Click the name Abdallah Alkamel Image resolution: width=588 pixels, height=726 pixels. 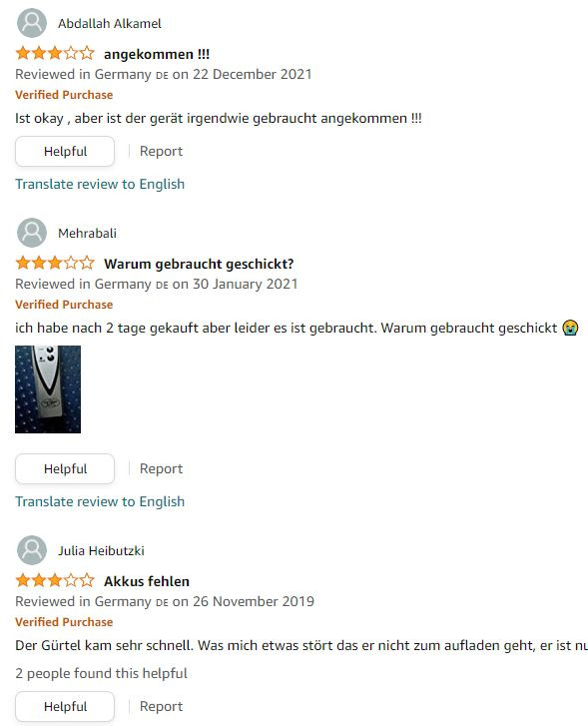[x=109, y=24]
